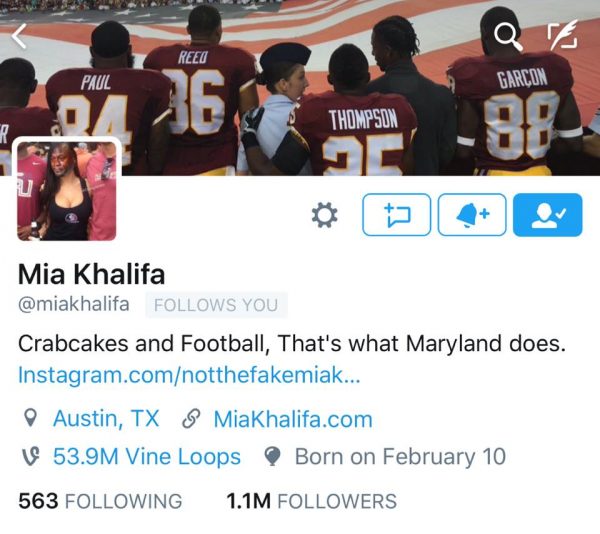Viewport: 600px width, 534px height.
Task: Open 53.9M Vine Loops link
Action: [147, 457]
